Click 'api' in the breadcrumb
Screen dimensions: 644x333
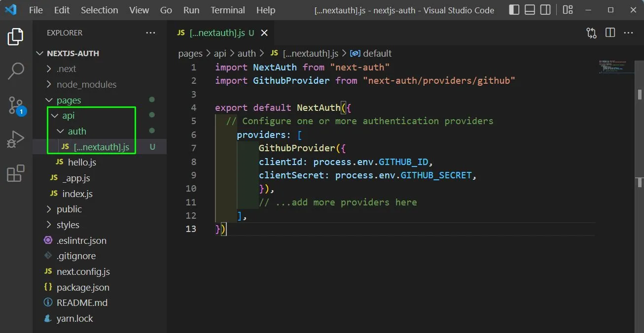tap(220, 53)
